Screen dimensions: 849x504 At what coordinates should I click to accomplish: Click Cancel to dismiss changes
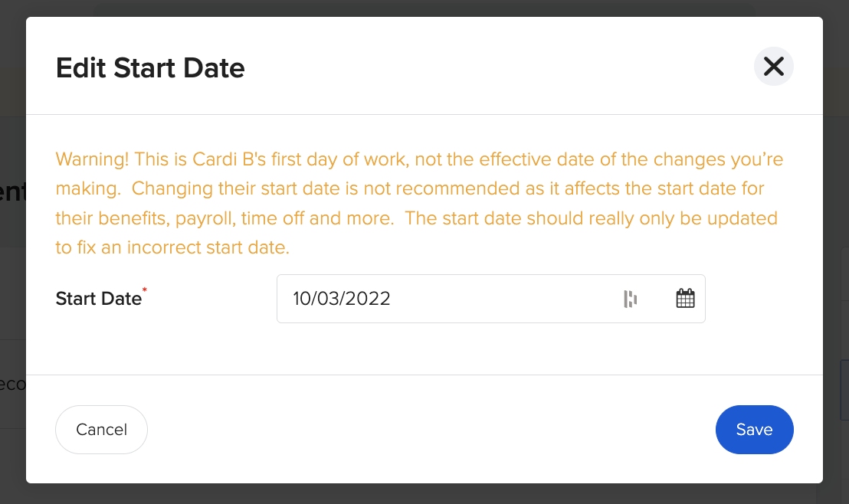[101, 430]
